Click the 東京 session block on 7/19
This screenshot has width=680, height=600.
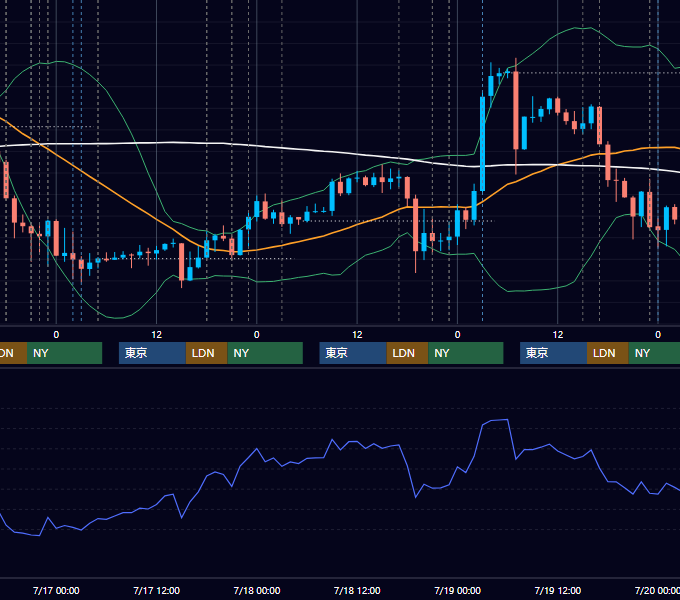553,353
